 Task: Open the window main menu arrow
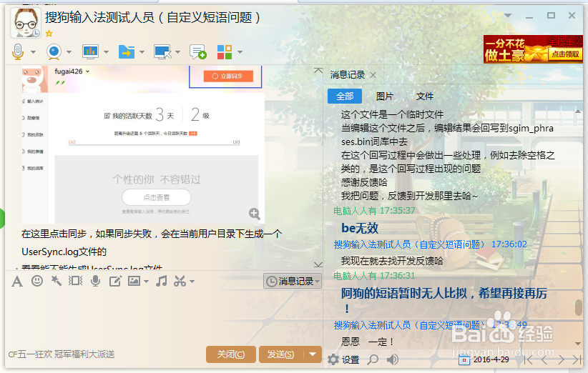point(508,15)
